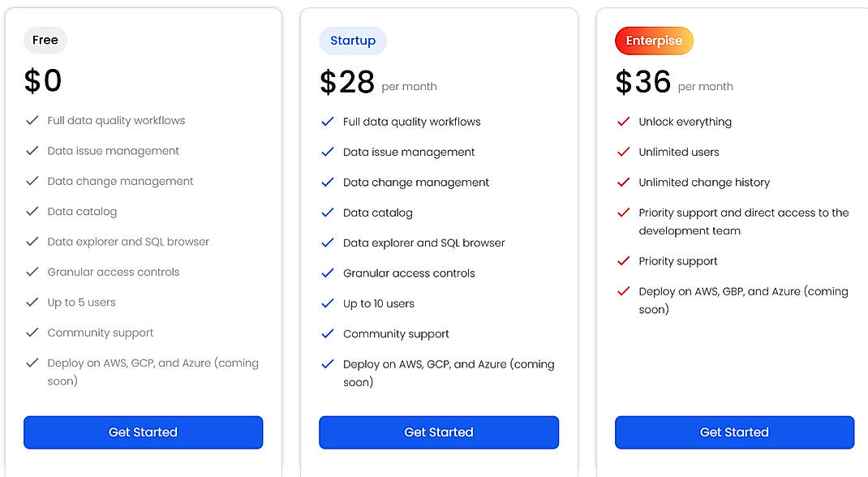Click Get Started for the Enterprise plan

(734, 432)
